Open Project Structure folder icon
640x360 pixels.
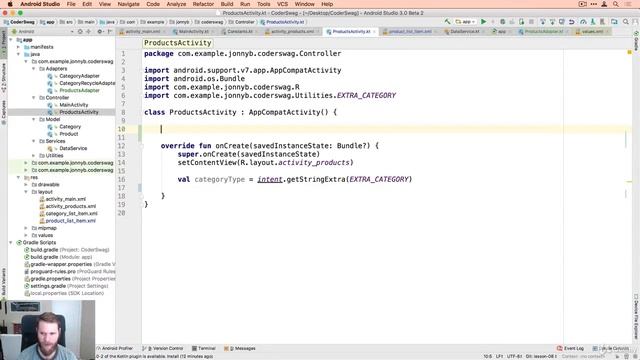[x=614, y=22]
